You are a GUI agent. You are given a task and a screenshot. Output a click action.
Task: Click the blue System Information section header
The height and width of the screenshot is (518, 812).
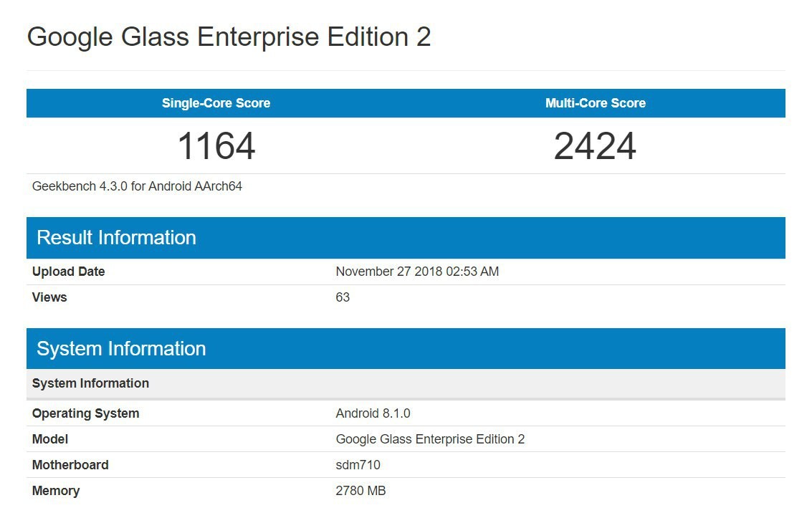click(406, 348)
